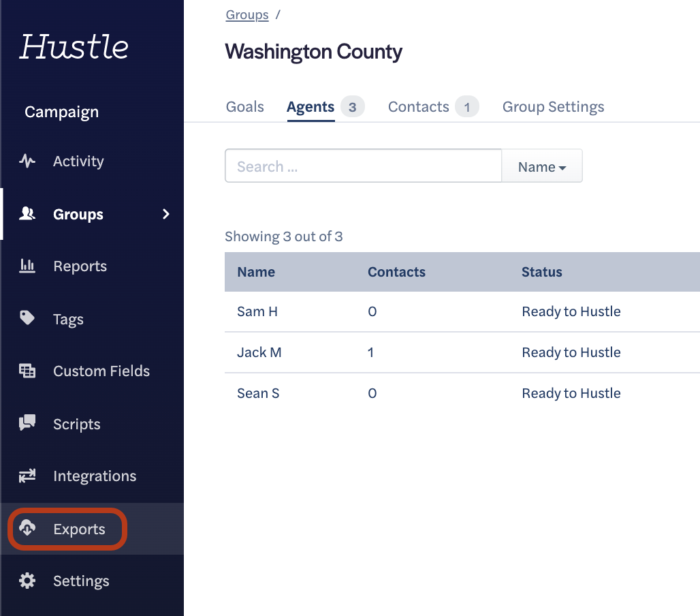Click the Integrations arrows icon

(x=27, y=476)
